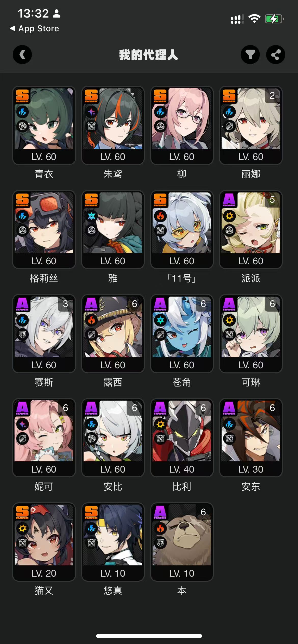Select 比利 agent at level 40
Viewport: 298px width, 644px height.
[182, 438]
